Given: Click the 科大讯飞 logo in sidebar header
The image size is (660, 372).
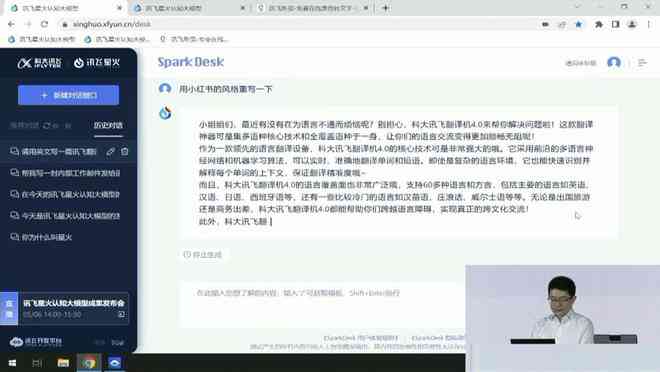Looking at the screenshot, I should [x=40, y=63].
